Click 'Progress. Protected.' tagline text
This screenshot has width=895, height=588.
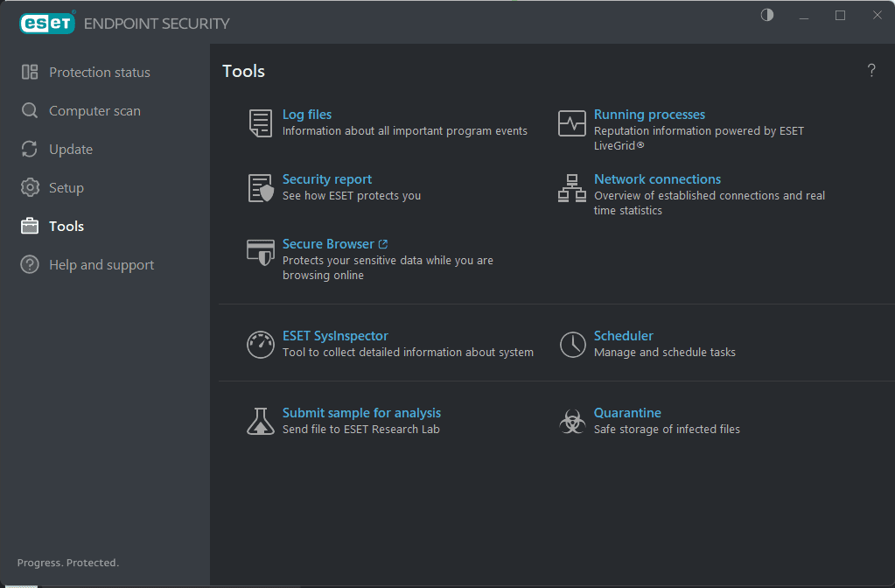click(x=68, y=563)
